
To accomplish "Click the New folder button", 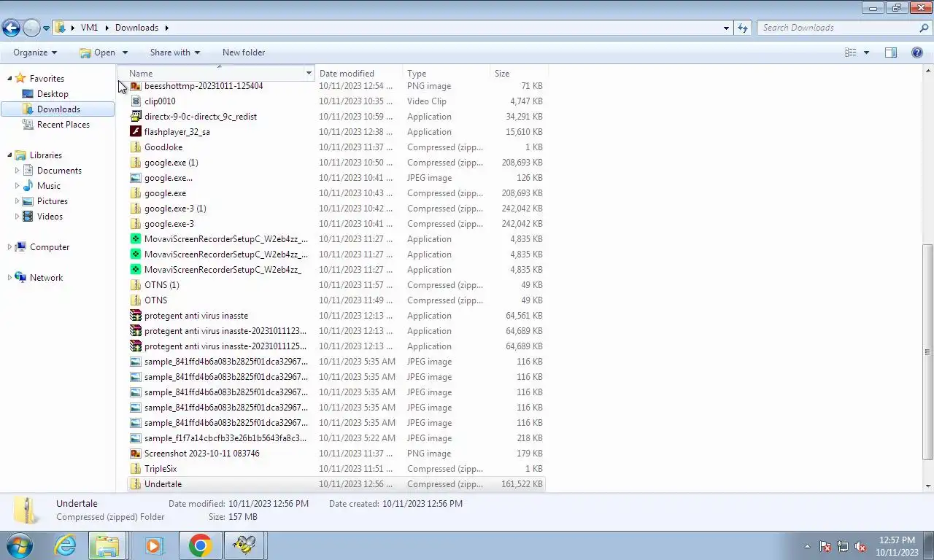I will [244, 52].
